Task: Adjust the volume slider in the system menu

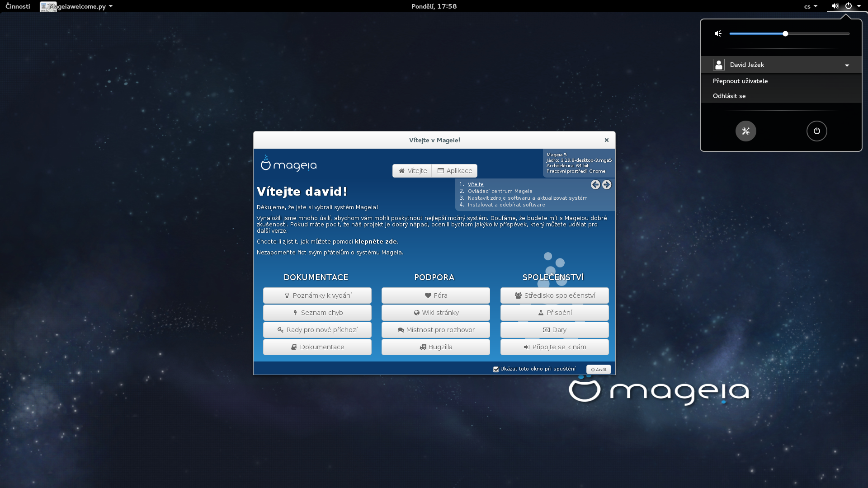Action: point(789,33)
